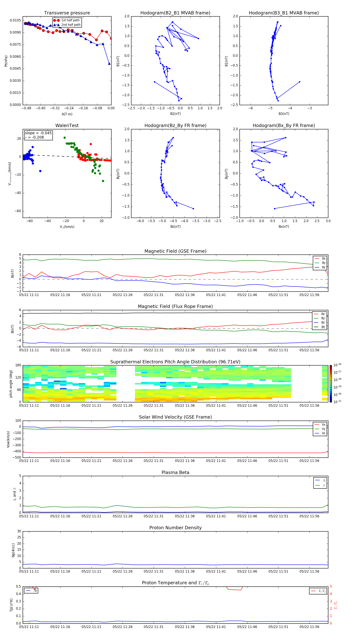The width and height of the screenshot is (351, 644).
Task: Click the '|B|' legend entry in Flux Rope plot
Action: click(x=320, y=327)
